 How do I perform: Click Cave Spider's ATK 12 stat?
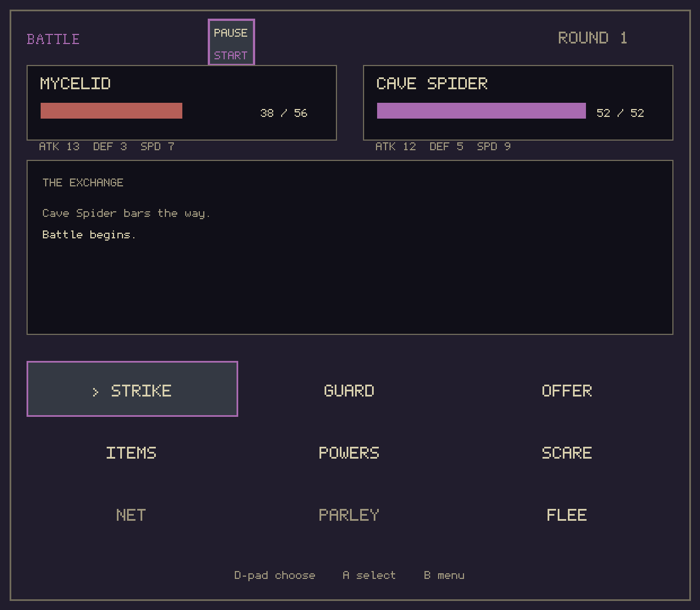[396, 146]
